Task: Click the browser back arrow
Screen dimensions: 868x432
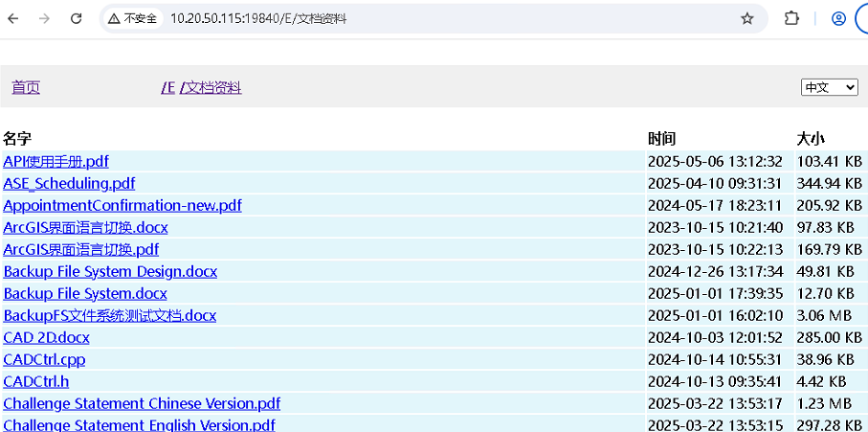Action: pos(13,18)
